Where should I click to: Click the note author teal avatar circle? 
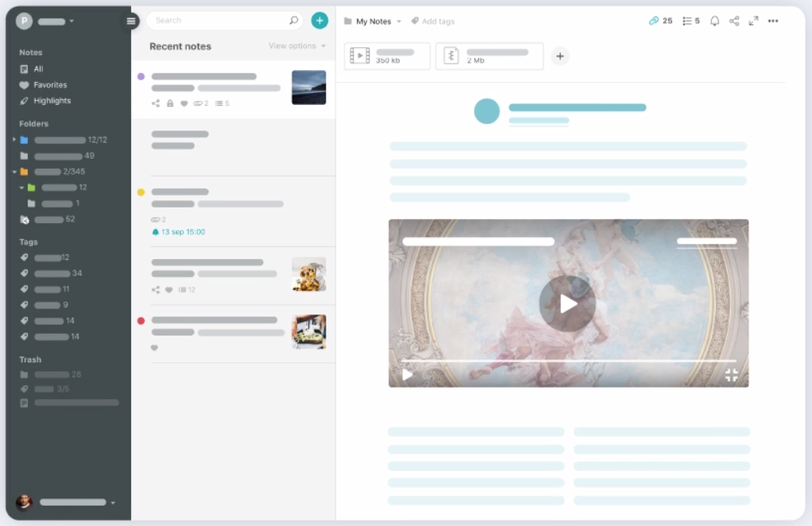(487, 112)
